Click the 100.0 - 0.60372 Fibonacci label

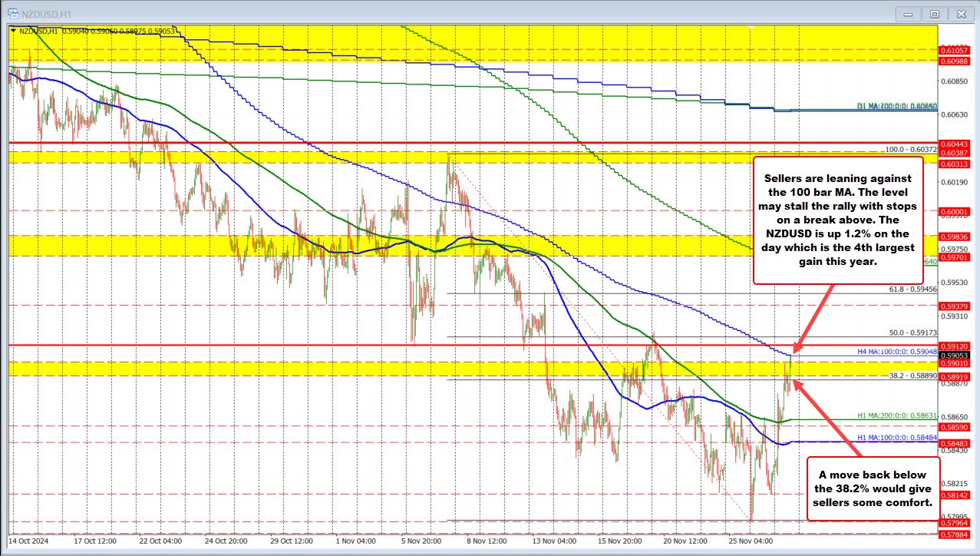[x=911, y=150]
